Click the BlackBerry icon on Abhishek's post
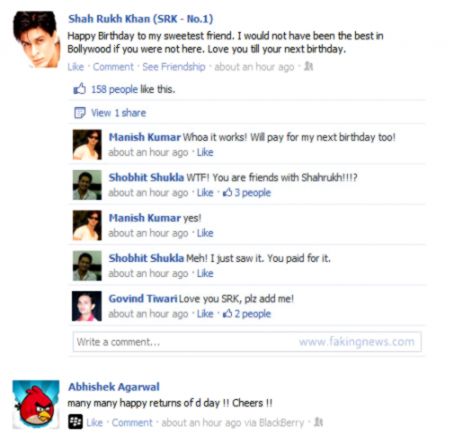The height and width of the screenshot is (446, 454). (x=75, y=422)
